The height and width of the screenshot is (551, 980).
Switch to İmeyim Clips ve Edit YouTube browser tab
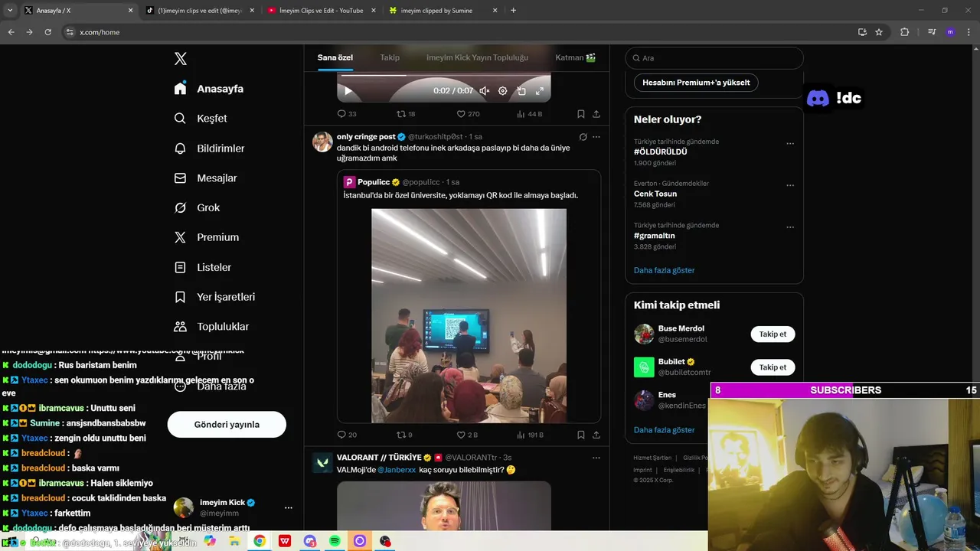point(320,11)
